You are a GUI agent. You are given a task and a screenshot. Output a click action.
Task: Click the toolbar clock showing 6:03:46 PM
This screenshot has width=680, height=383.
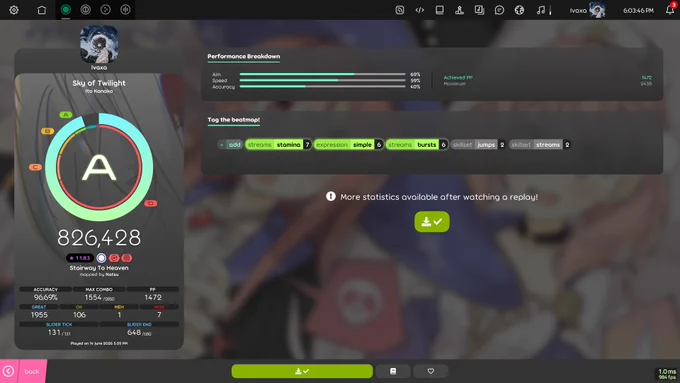point(638,10)
